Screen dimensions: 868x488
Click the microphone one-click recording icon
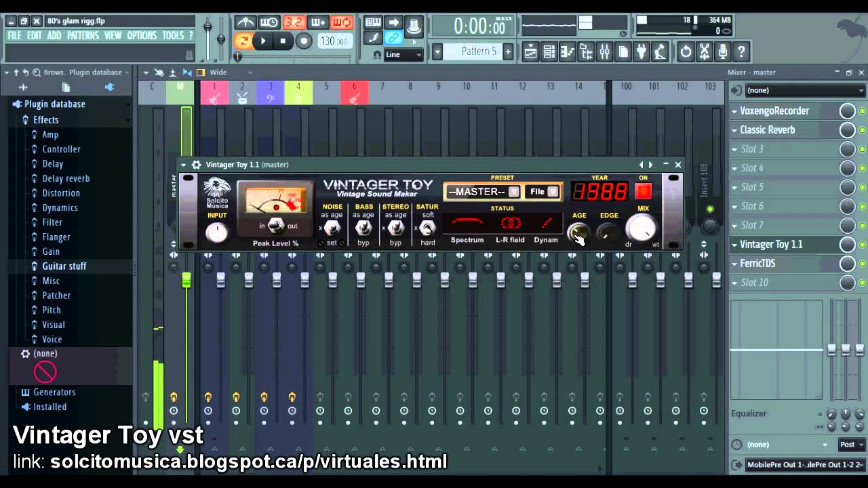click(722, 52)
